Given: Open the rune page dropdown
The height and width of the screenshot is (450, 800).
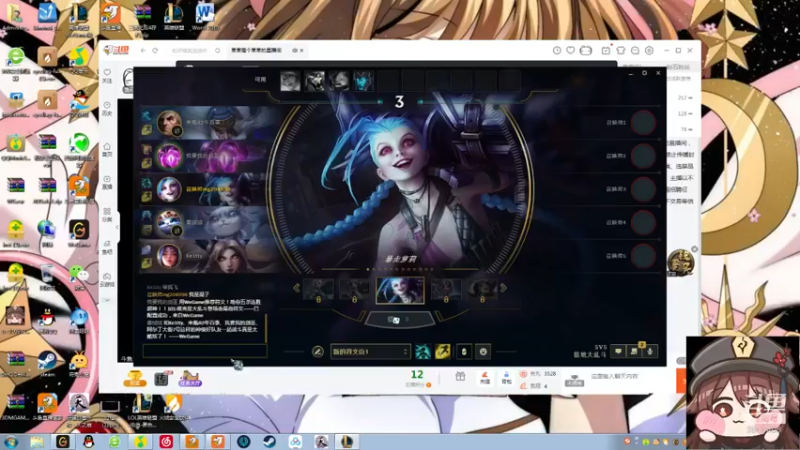Looking at the screenshot, I should [x=370, y=352].
